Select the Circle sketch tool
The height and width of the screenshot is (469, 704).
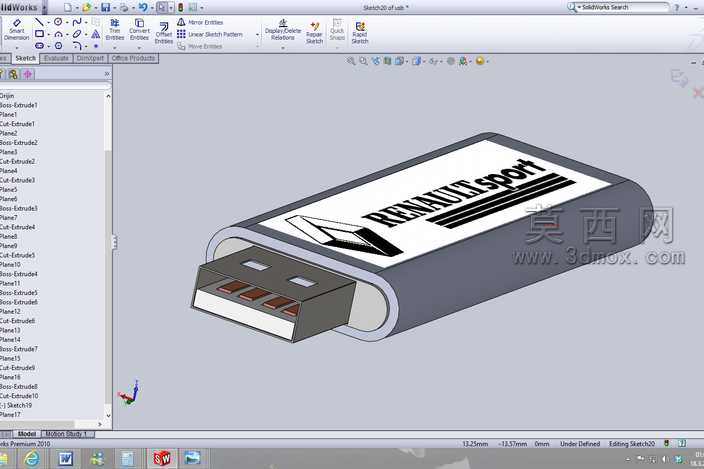tap(58, 22)
